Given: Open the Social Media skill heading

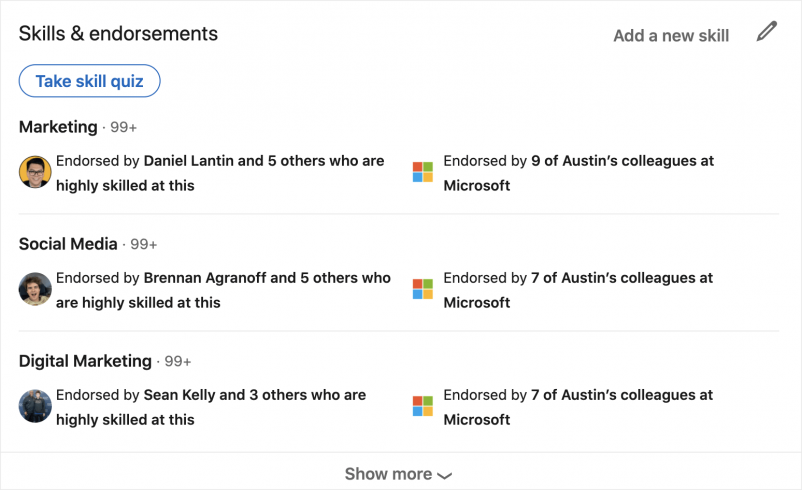Looking at the screenshot, I should (68, 244).
